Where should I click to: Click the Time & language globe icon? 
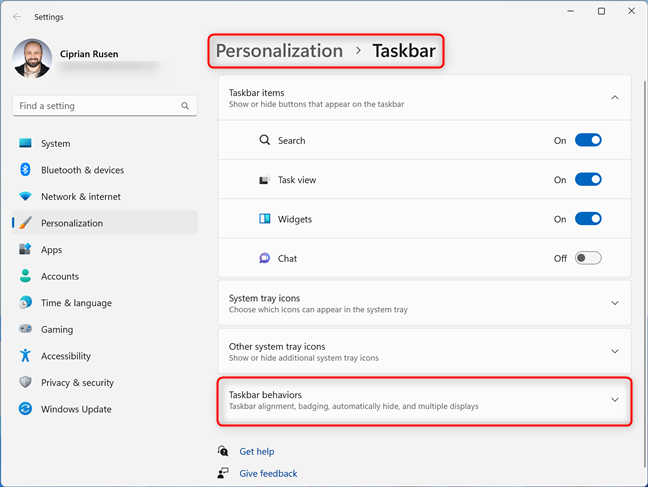click(x=25, y=302)
